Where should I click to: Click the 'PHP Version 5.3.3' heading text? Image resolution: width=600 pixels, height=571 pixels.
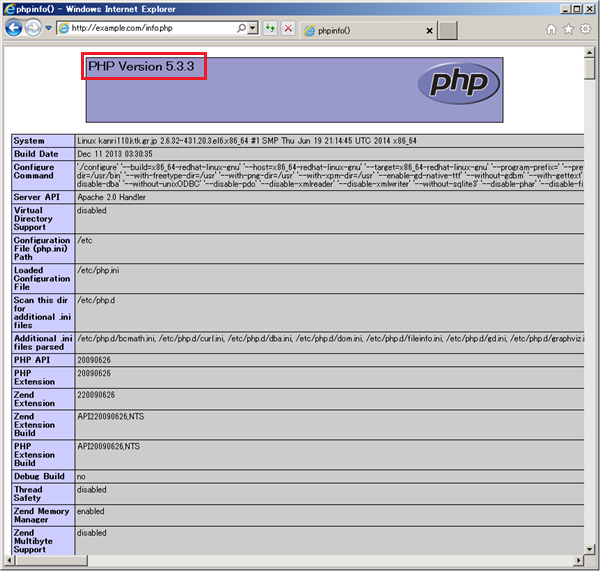click(141, 66)
